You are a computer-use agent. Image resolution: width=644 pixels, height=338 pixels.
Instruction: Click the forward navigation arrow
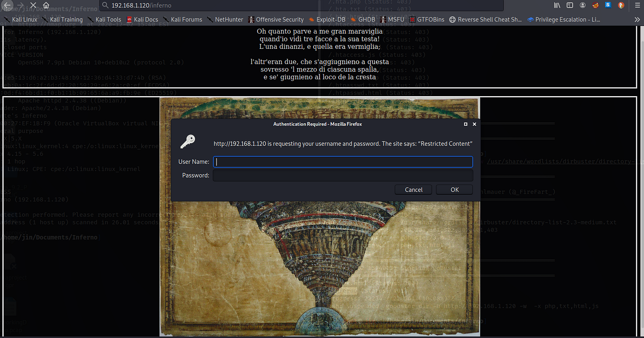pos(20,5)
